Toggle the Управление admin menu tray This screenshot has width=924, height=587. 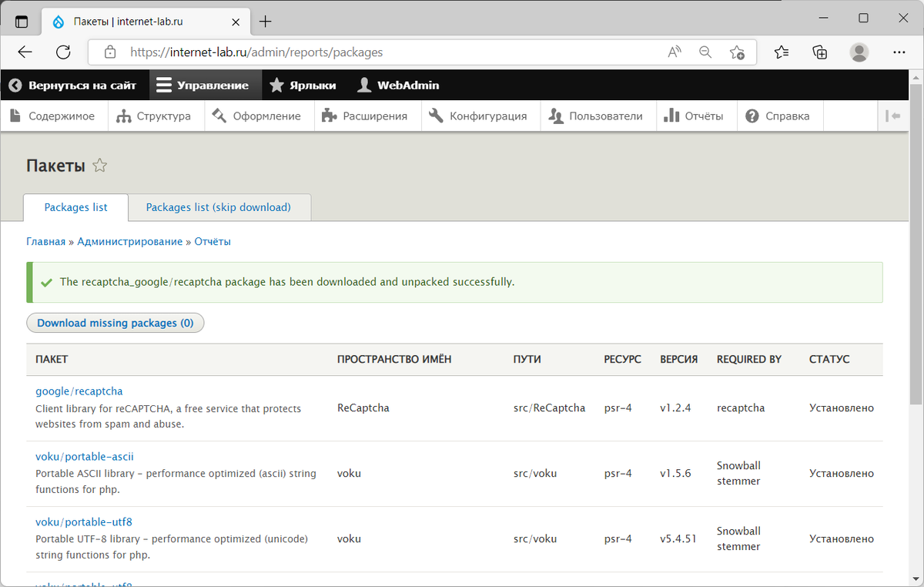tap(203, 86)
